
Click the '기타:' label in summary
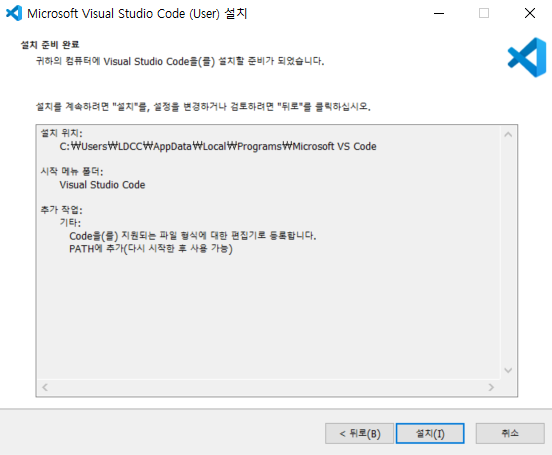70,223
